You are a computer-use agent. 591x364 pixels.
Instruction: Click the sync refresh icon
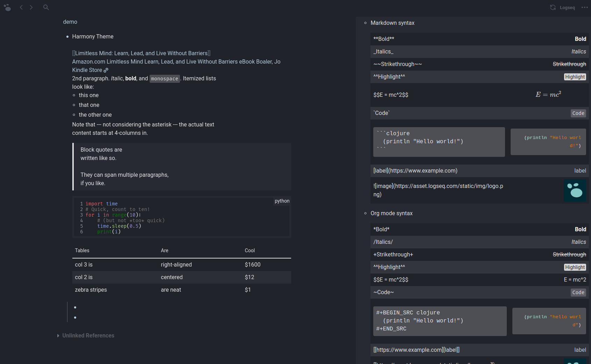(553, 7)
